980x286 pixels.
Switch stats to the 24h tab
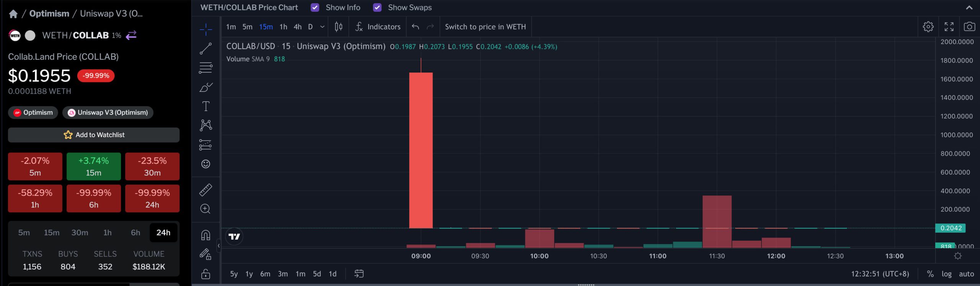(x=163, y=233)
